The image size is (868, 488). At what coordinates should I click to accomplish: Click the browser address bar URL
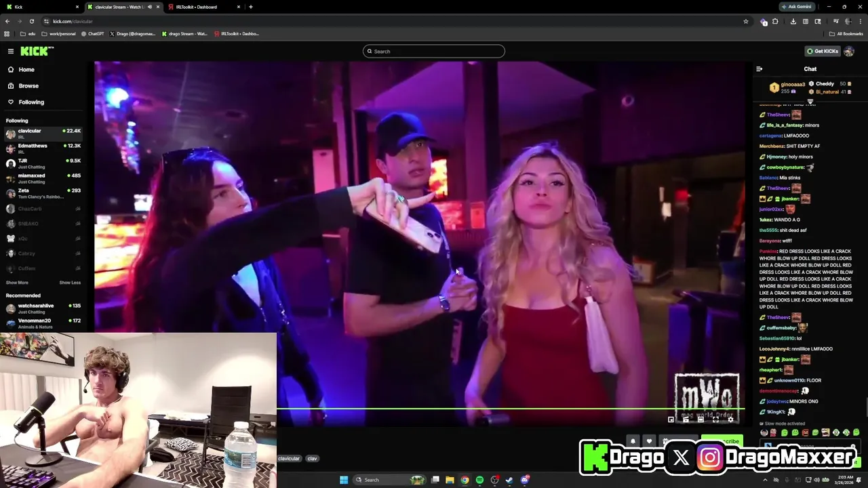tap(73, 21)
